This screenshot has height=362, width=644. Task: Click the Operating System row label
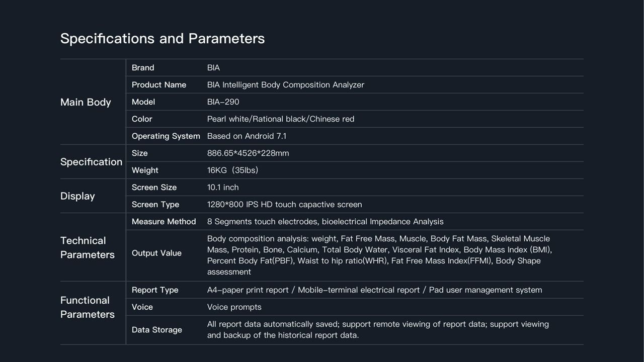pos(166,136)
